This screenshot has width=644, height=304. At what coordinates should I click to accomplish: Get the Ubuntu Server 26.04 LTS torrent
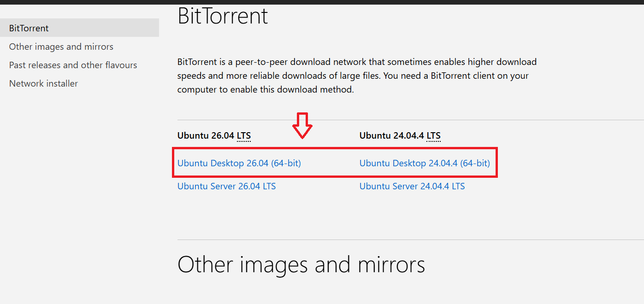(x=226, y=186)
